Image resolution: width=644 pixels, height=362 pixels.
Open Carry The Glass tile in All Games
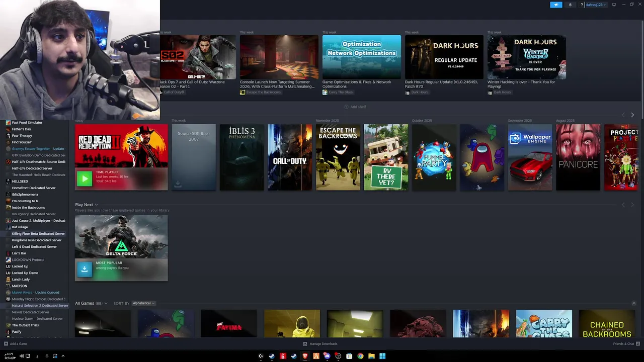544,323
